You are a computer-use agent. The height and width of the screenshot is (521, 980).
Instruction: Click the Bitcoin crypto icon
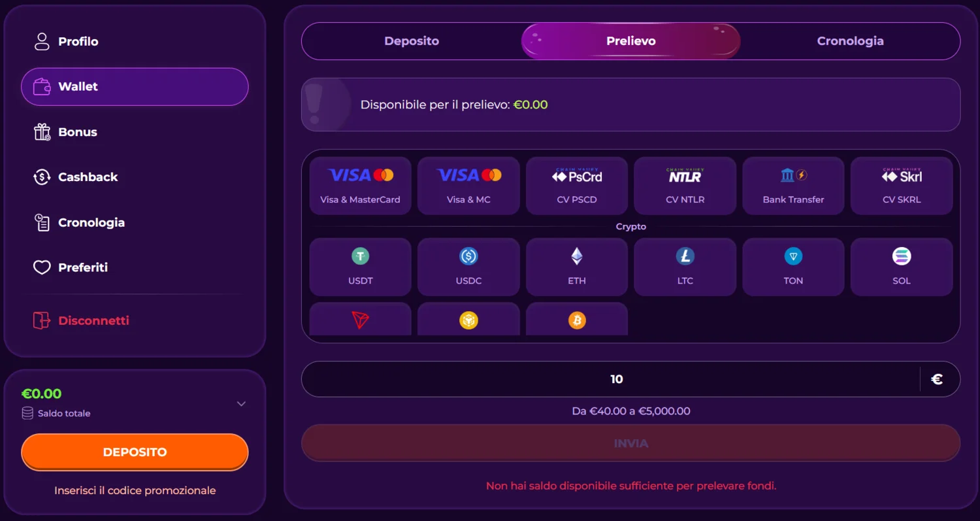click(x=576, y=320)
